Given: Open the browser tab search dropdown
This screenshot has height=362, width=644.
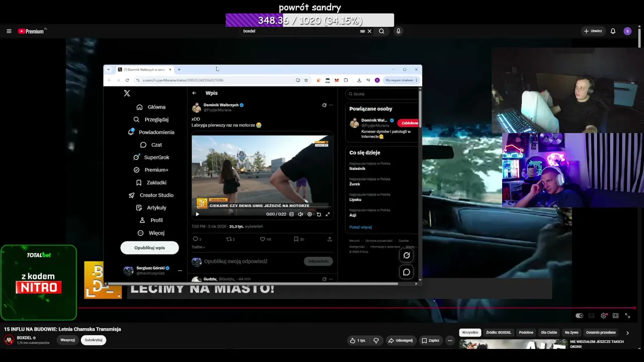Looking at the screenshot, I should [108, 69].
